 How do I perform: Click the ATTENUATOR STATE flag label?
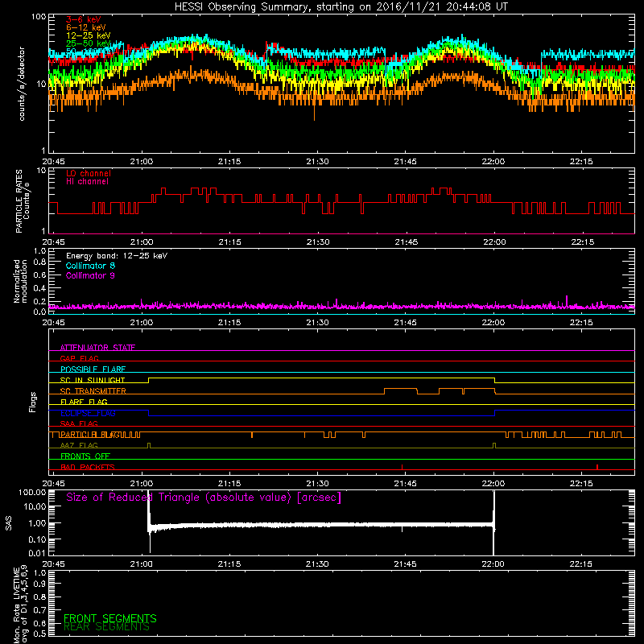click(x=97, y=348)
